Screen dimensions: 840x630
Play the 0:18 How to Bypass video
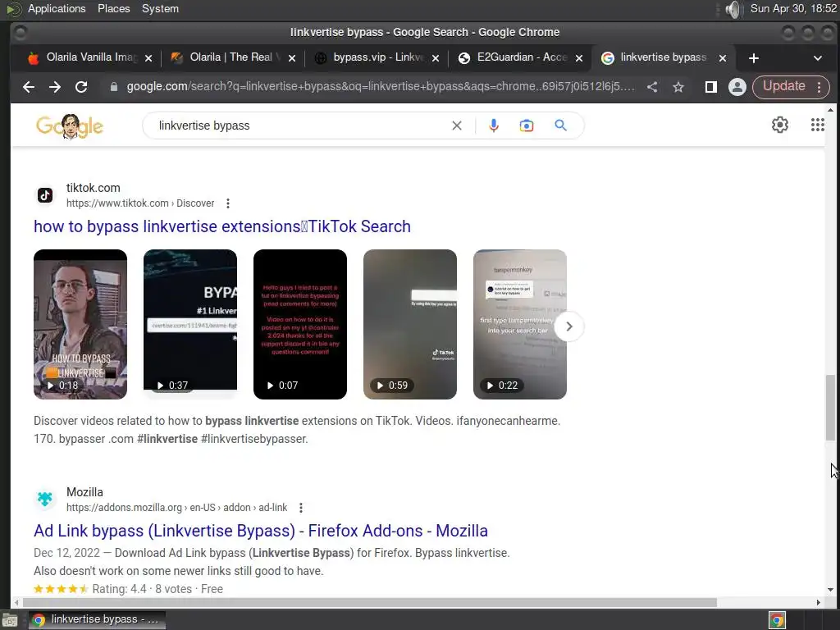click(x=80, y=324)
